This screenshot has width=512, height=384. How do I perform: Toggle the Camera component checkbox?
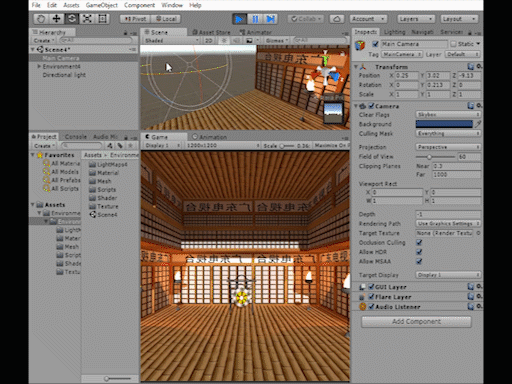(x=371, y=106)
